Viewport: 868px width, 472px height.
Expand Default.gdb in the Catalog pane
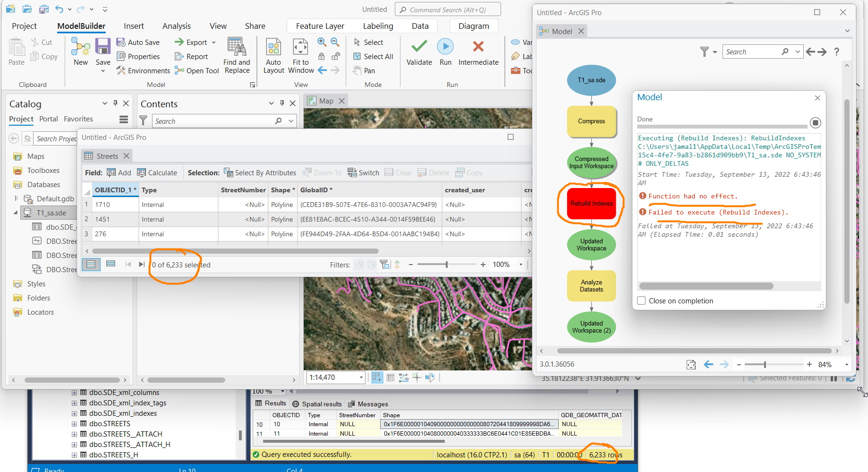[x=16, y=198]
